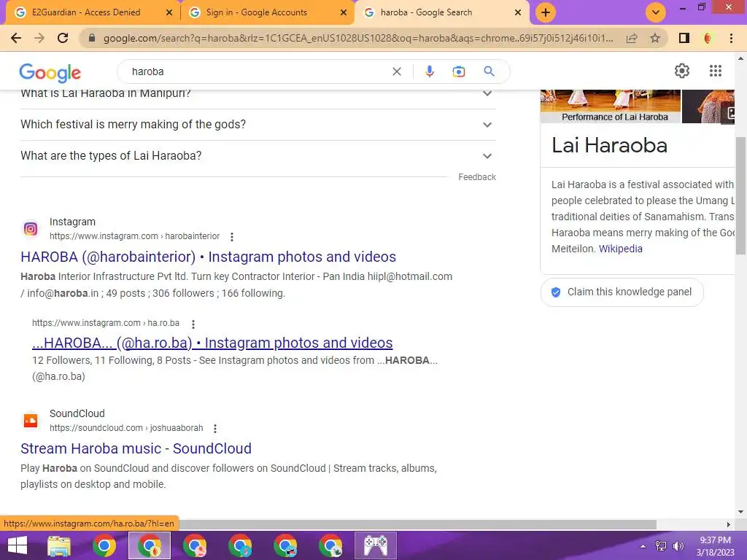The image size is (747, 560).
Task: Click the horizontal scrollbar thumb
Action: point(418,524)
